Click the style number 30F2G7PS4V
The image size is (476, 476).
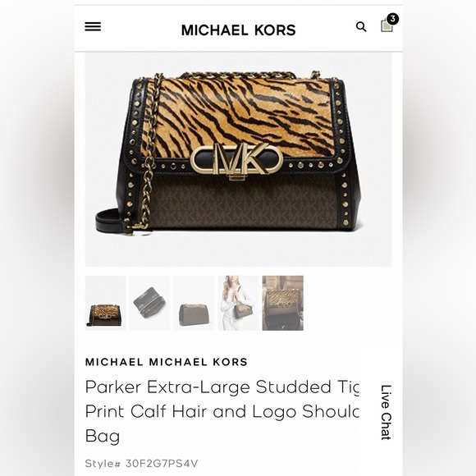(162, 463)
